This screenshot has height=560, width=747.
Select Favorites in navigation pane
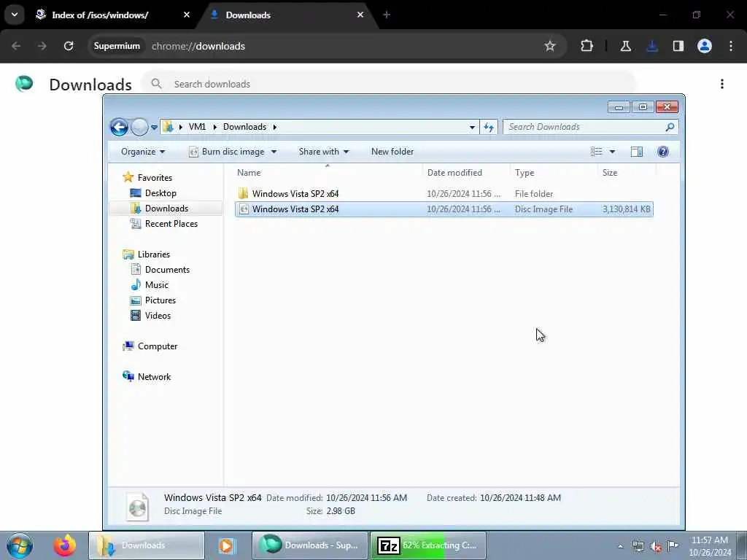[155, 178]
